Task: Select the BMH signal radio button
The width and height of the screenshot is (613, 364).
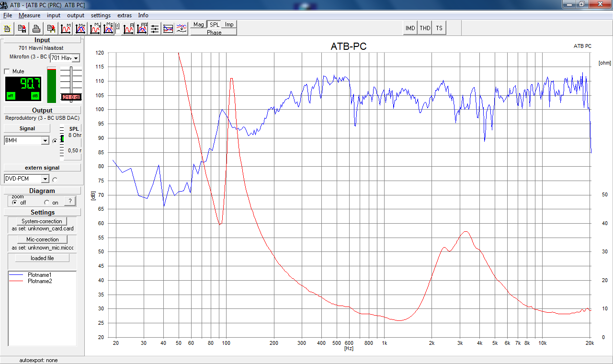Action: coord(55,141)
